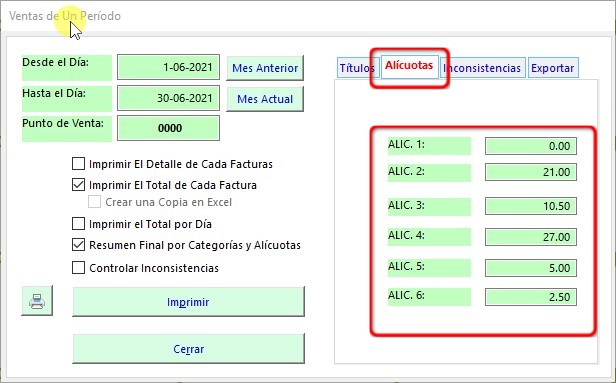Uncheck Resumen Final por Categorías y Alícuotas

[78, 245]
